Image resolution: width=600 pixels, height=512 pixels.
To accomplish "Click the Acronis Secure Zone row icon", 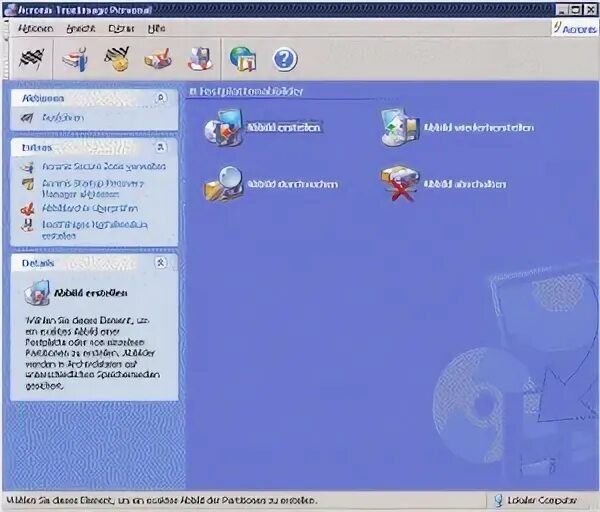I will (x=27, y=166).
